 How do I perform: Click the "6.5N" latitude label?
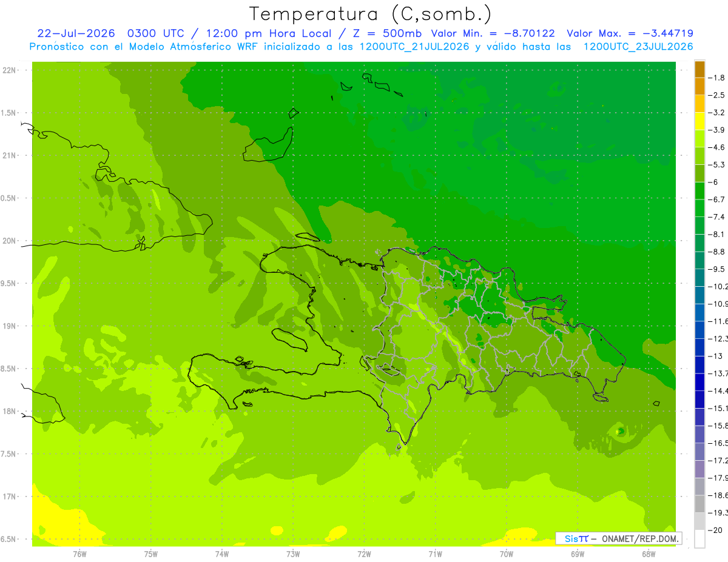pos(9,539)
